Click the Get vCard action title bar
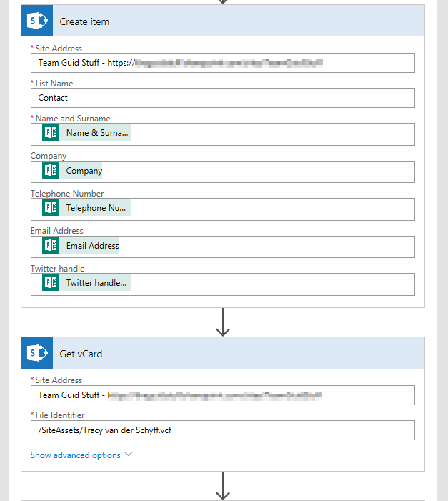Screen dimensions: 448x501 tap(236, 353)
